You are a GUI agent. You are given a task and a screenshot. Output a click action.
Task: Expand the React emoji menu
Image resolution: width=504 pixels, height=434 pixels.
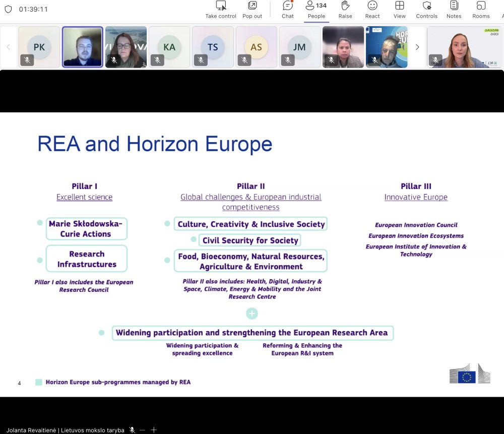[372, 6]
